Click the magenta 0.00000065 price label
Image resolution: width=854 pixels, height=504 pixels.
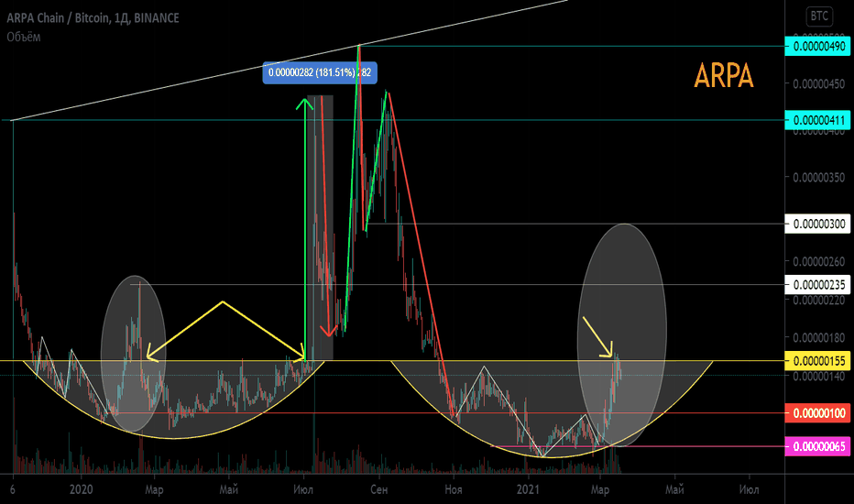point(817,447)
